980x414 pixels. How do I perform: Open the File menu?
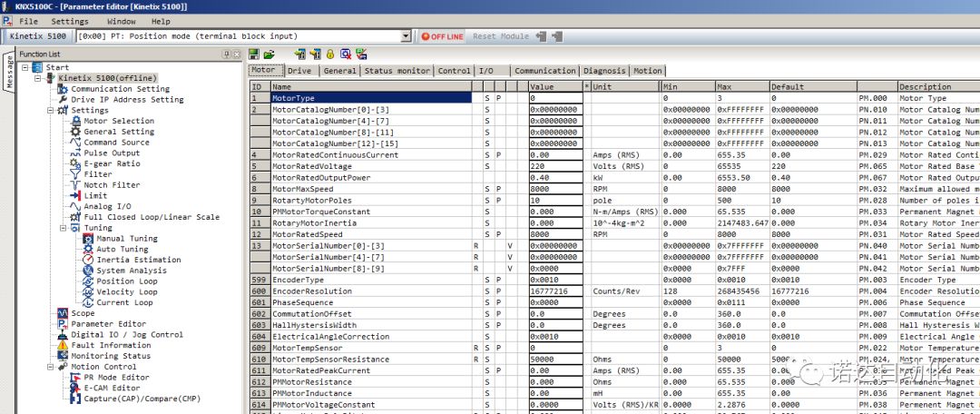[28, 21]
